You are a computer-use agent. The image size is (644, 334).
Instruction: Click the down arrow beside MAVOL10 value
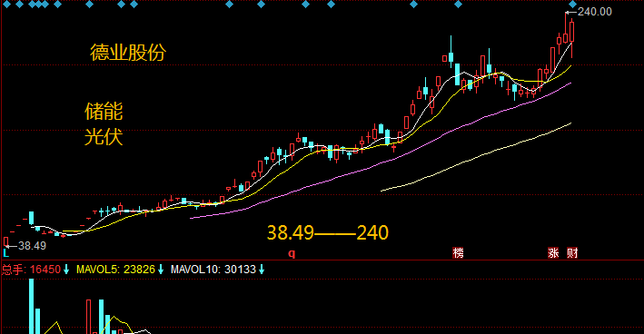click(262, 270)
